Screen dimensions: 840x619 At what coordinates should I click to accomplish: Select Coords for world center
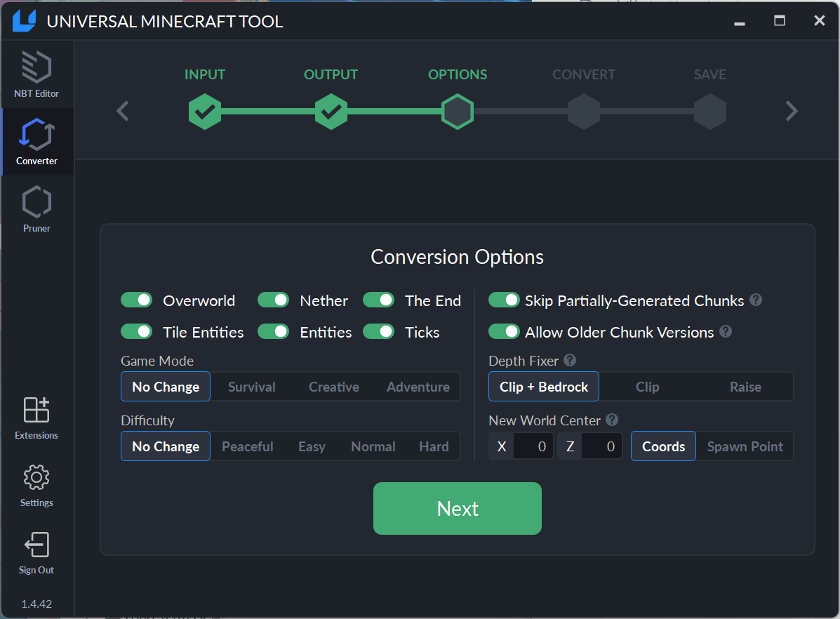click(664, 446)
